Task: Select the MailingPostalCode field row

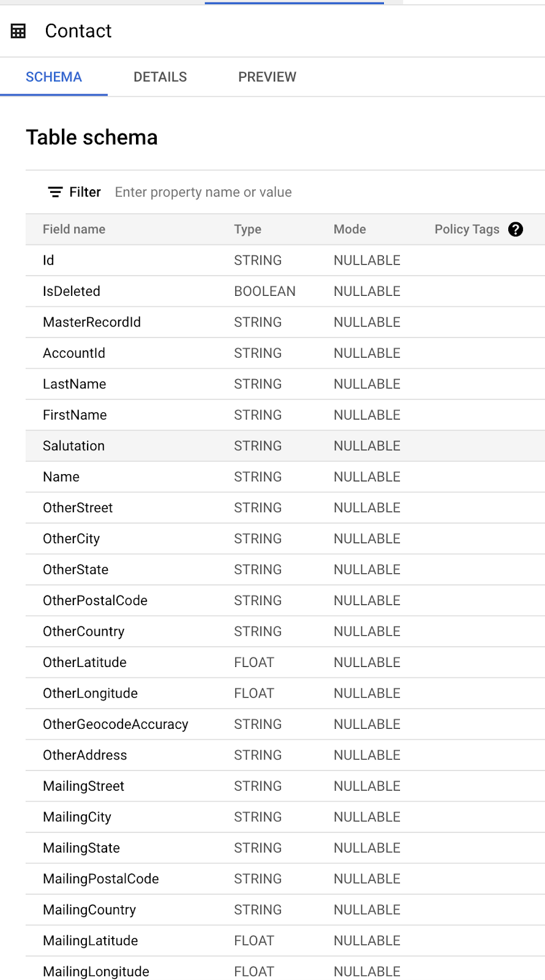Action: point(285,879)
